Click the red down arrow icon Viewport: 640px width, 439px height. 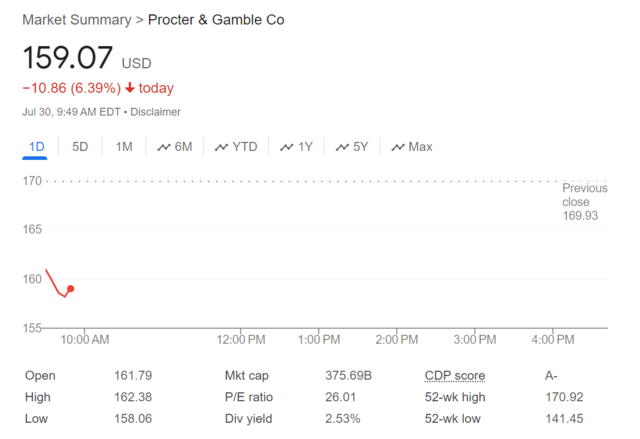tap(130, 88)
